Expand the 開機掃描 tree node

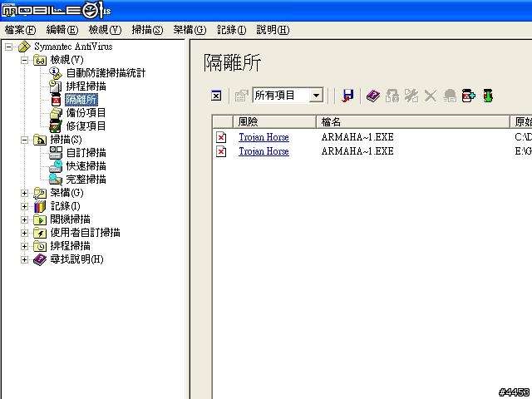(x=24, y=219)
